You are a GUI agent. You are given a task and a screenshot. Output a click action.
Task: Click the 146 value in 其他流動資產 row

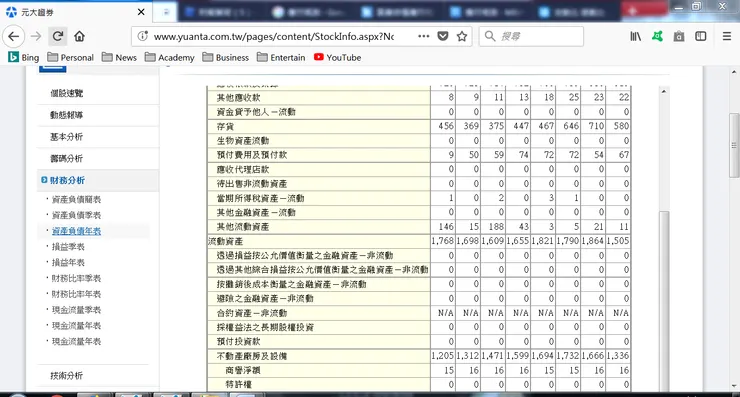[446, 227]
